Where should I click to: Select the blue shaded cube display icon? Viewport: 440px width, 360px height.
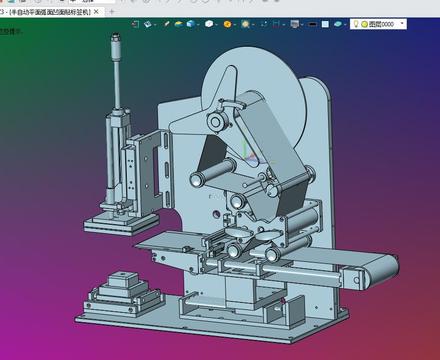(x=191, y=24)
